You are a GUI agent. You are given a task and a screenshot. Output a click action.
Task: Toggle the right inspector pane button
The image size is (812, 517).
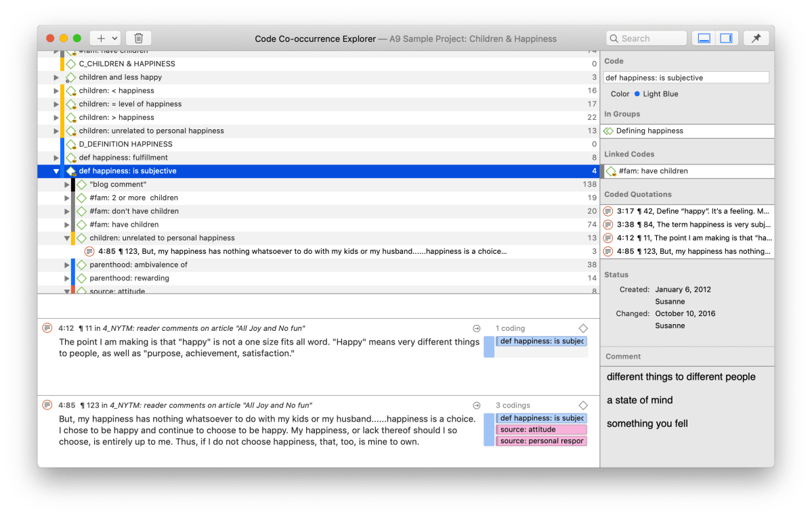(726, 39)
